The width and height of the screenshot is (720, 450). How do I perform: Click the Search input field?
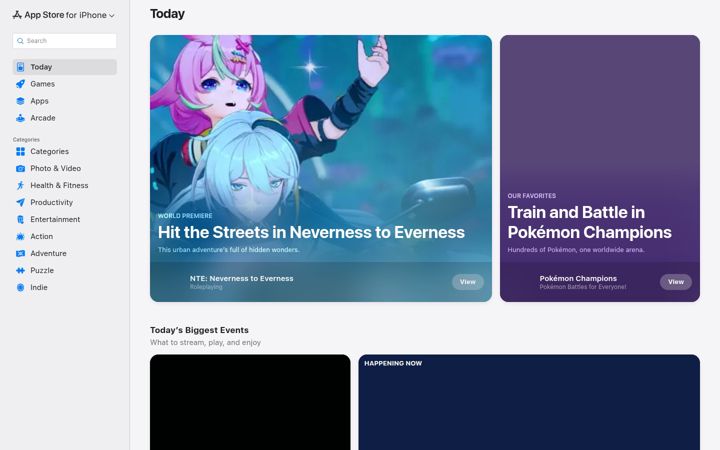[64, 41]
